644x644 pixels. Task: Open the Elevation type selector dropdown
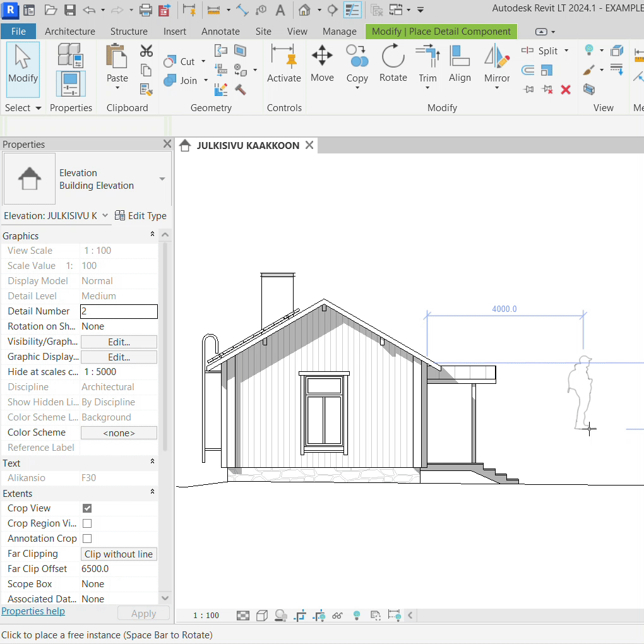pyautogui.click(x=162, y=179)
